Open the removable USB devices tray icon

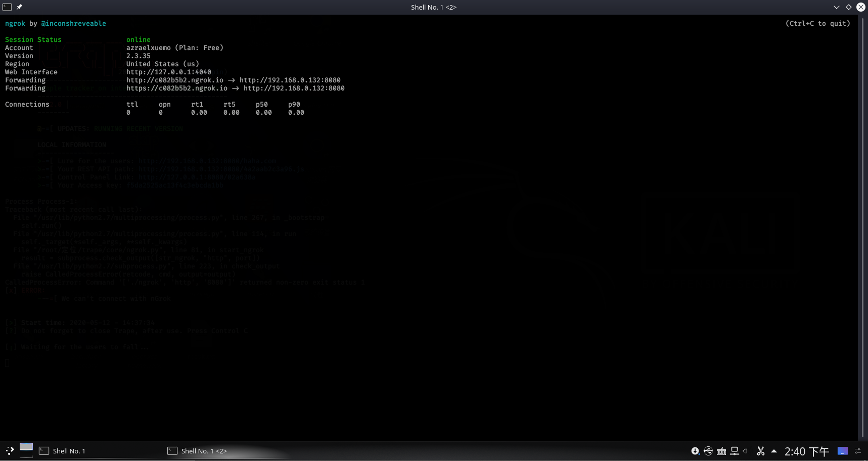(708, 451)
